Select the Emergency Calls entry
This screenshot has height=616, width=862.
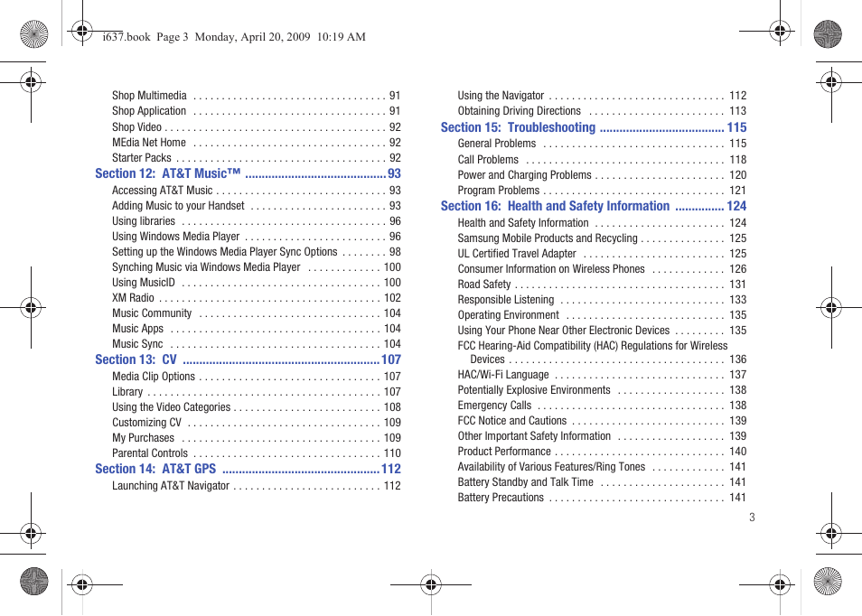click(602, 405)
